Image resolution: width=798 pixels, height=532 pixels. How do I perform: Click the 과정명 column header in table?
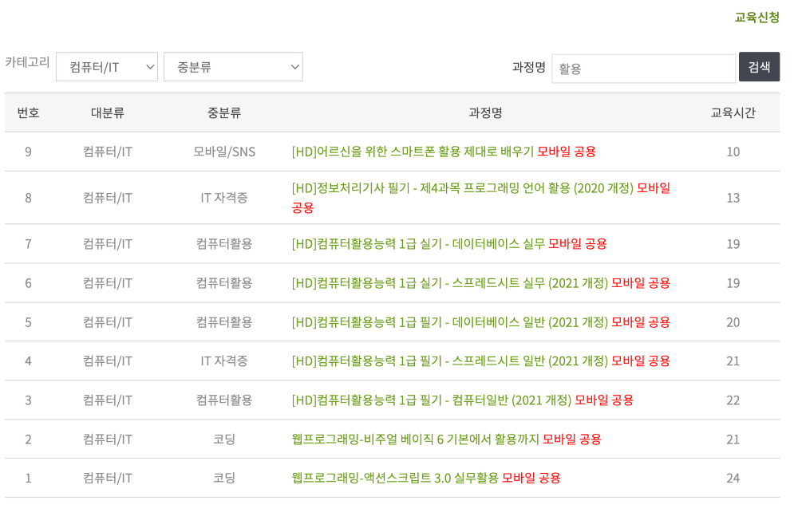point(485,113)
